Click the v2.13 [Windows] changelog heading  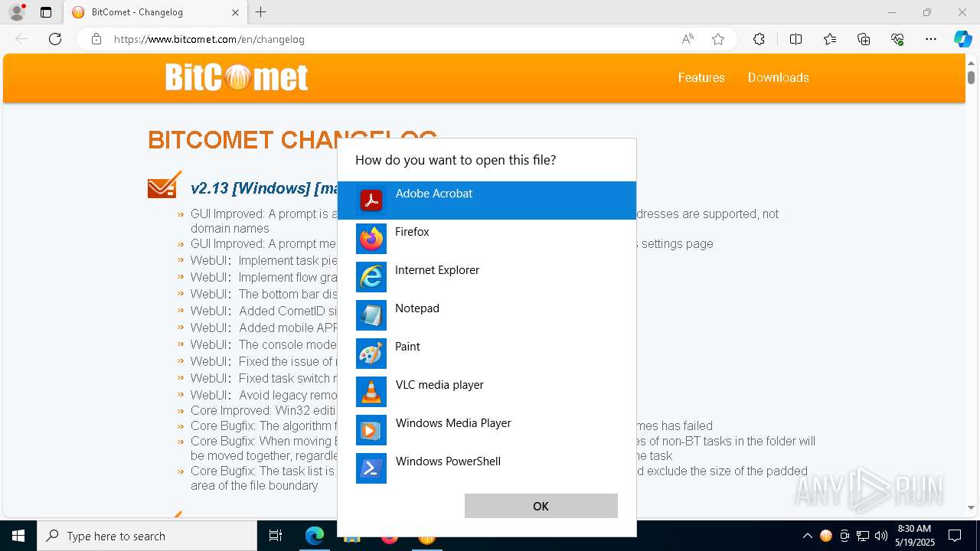pyautogui.click(x=264, y=188)
